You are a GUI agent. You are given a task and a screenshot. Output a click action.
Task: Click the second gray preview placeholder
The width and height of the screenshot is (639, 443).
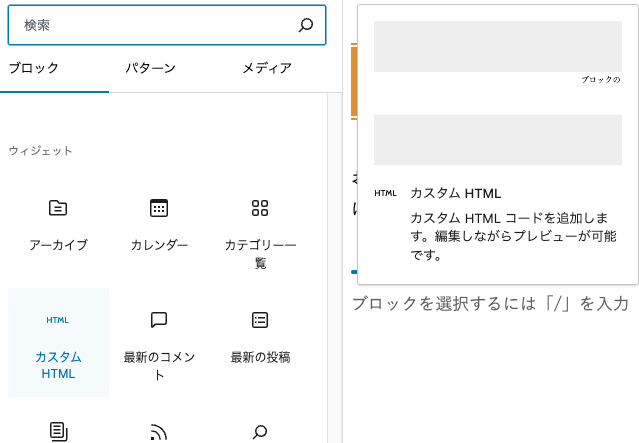(x=498, y=140)
